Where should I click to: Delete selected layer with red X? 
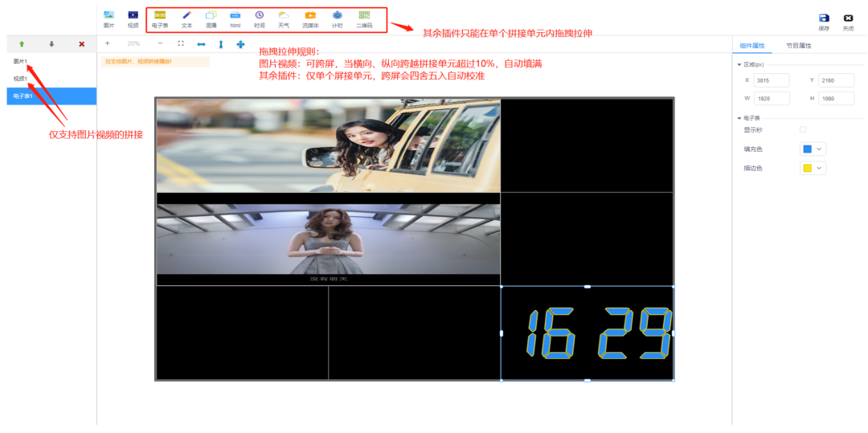(82, 43)
